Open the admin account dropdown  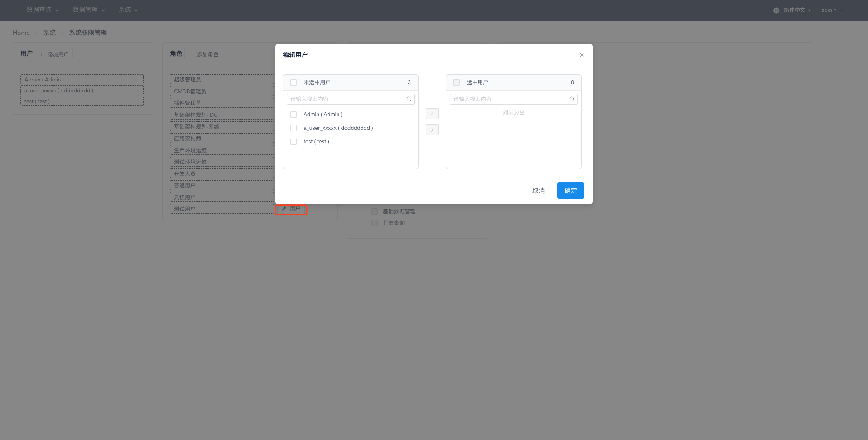(832, 10)
